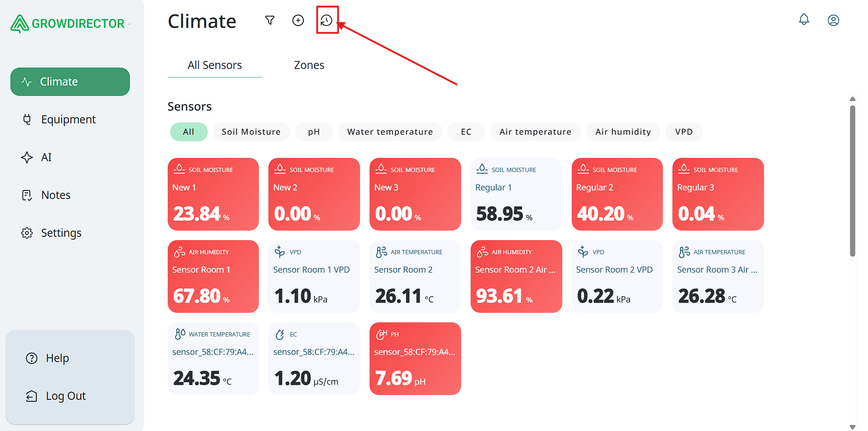
Task: Switch to the Zones tab
Action: click(309, 65)
